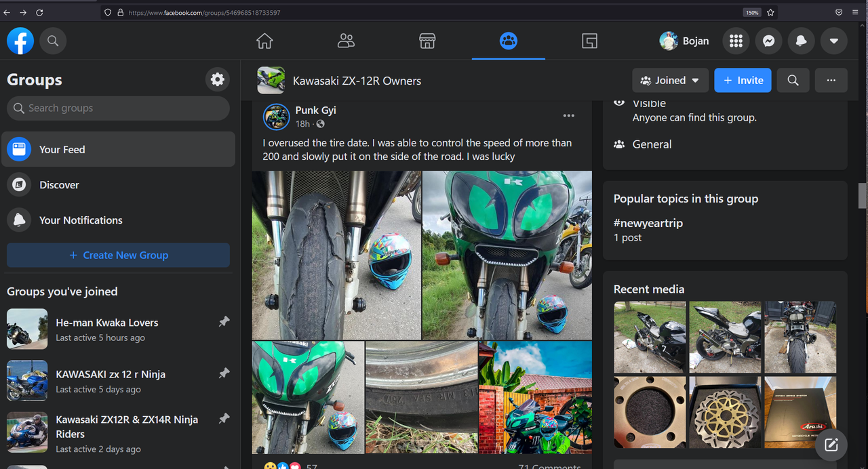Click the page vertical scrollbar thumb
This screenshot has height=469, width=868.
pyautogui.click(x=863, y=197)
